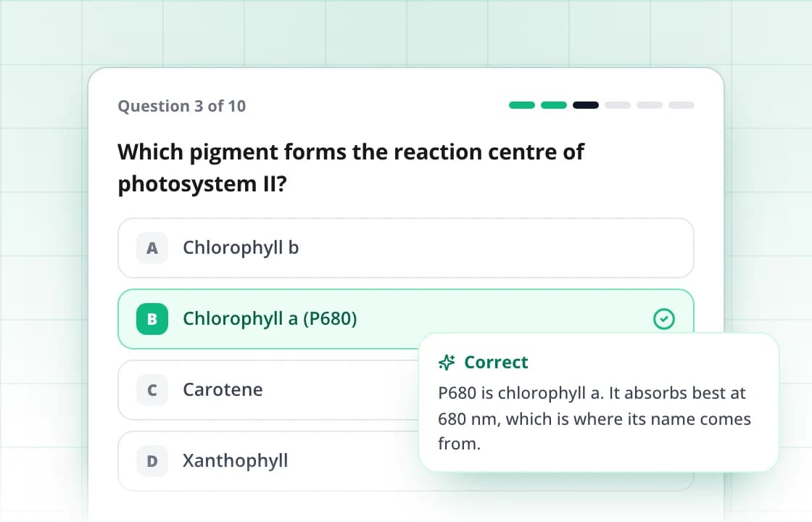Select answer B, Chlorophyll a (P680)

point(405,319)
